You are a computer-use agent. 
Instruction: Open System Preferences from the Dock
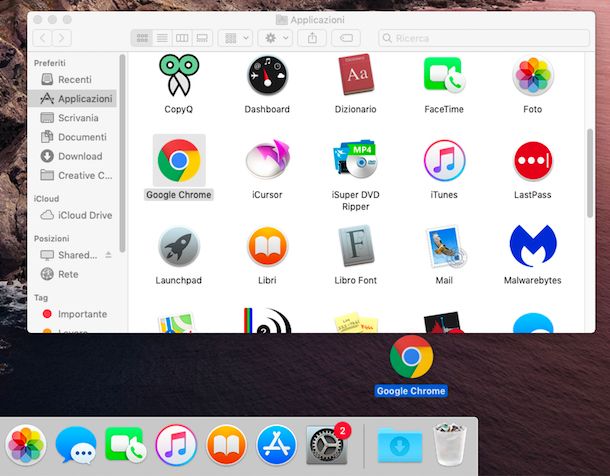pyautogui.click(x=327, y=445)
